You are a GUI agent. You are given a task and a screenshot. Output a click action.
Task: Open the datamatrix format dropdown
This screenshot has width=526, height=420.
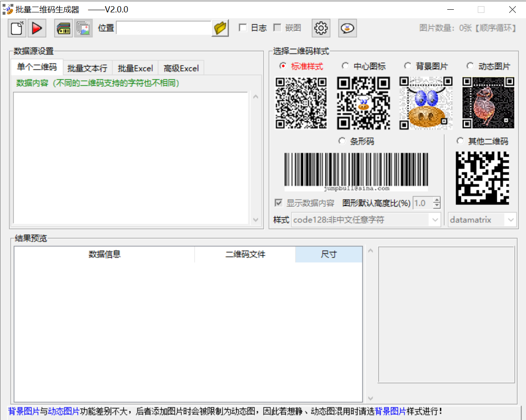481,220
